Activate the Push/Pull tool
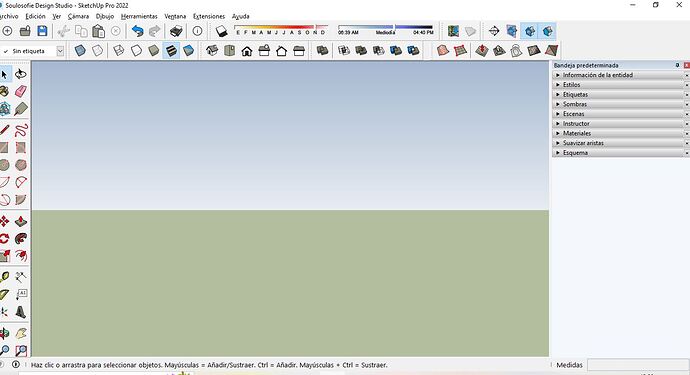 [x=20, y=221]
